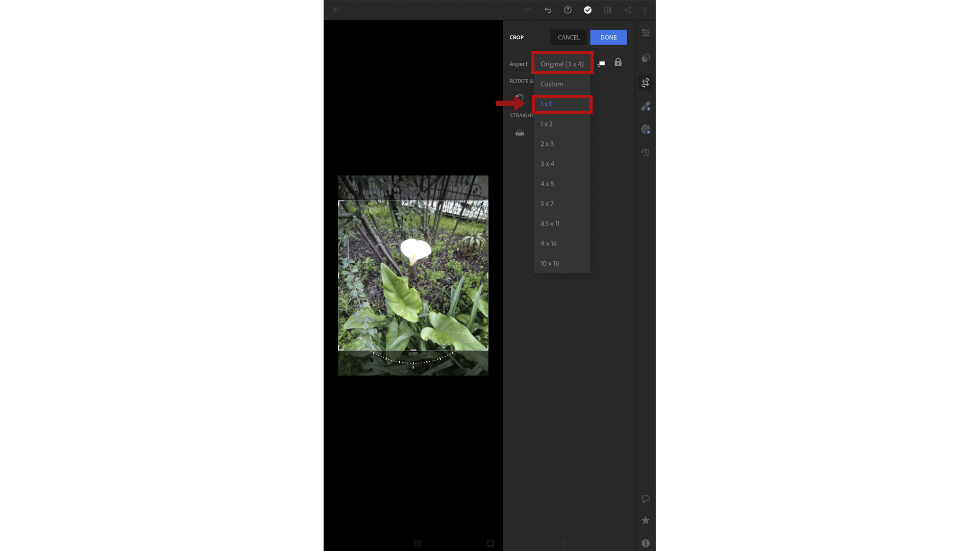
Task: Open the photo info icon
Action: [x=646, y=543]
